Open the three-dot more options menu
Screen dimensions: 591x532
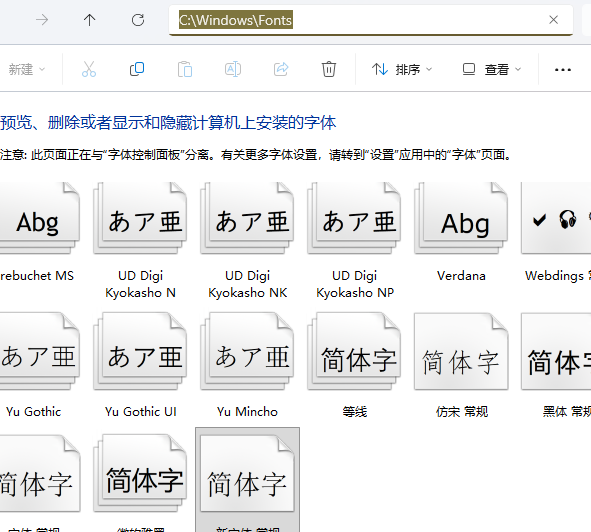(x=563, y=70)
